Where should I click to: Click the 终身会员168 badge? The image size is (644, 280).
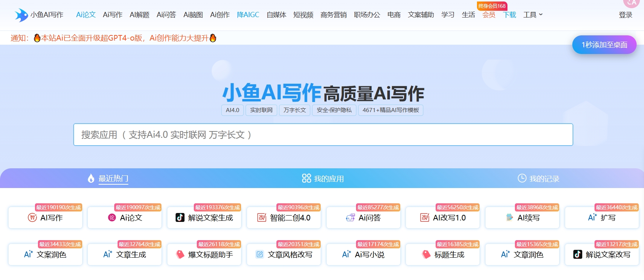tap(492, 6)
